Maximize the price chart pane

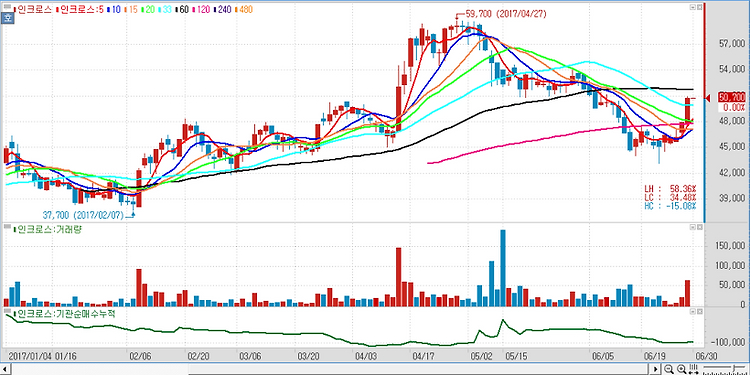coord(699,8)
